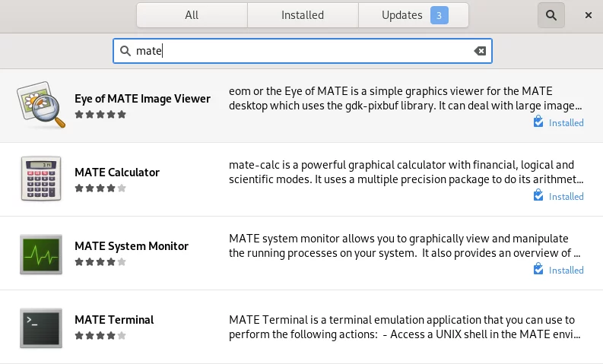Click the star rating under MATE System Monitor

(x=100, y=262)
